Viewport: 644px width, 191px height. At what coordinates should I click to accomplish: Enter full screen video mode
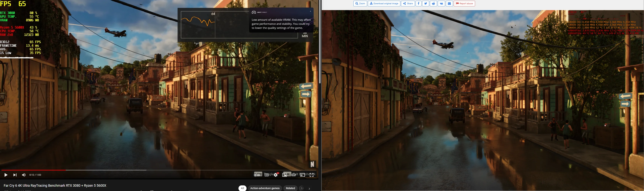click(312, 175)
